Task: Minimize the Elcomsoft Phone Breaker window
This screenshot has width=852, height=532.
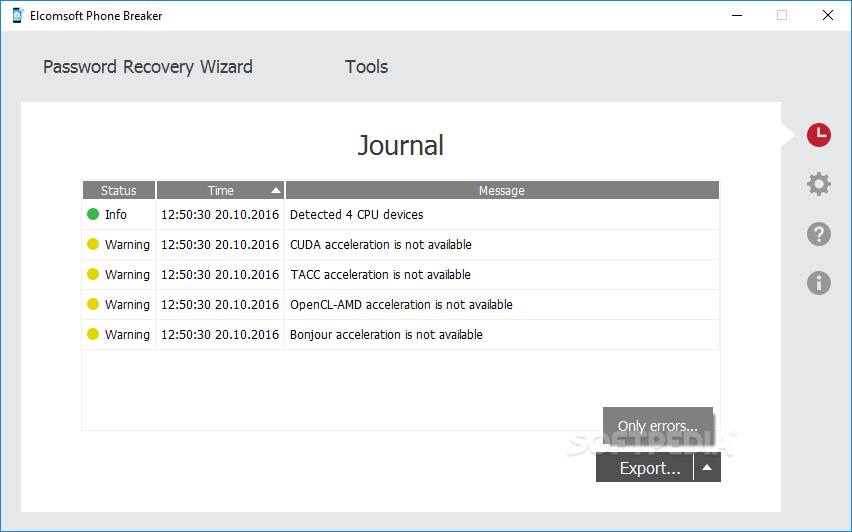Action: pyautogui.click(x=737, y=15)
